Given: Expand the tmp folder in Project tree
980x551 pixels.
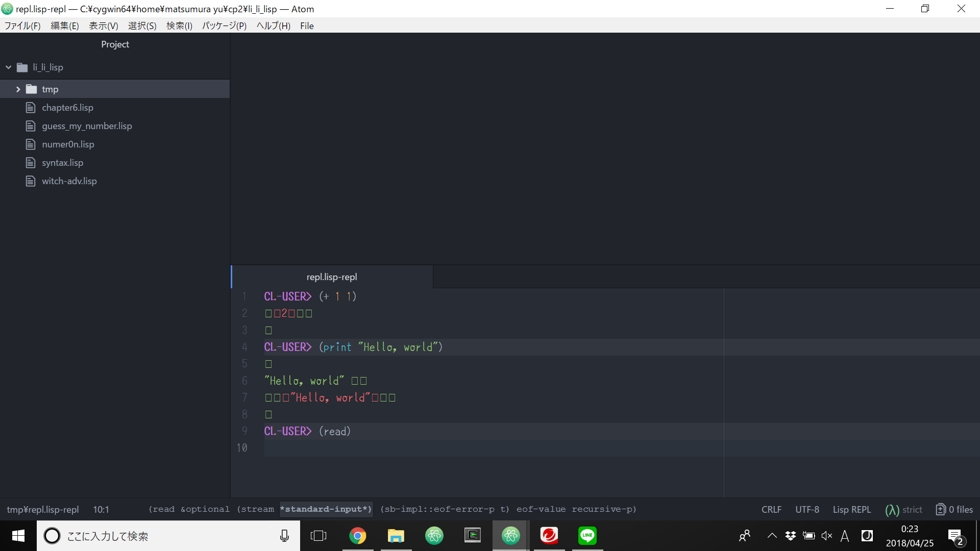Looking at the screenshot, I should click(19, 89).
